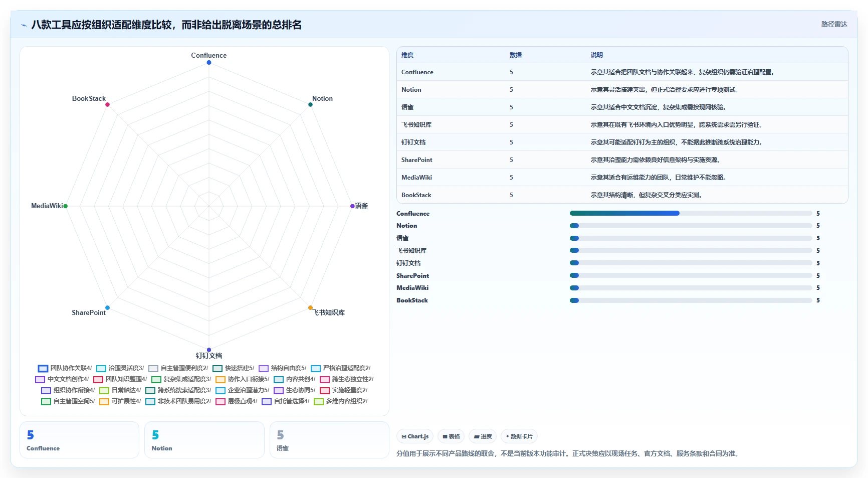
Task: Click the SharePoint label in progress list
Action: click(x=412, y=276)
